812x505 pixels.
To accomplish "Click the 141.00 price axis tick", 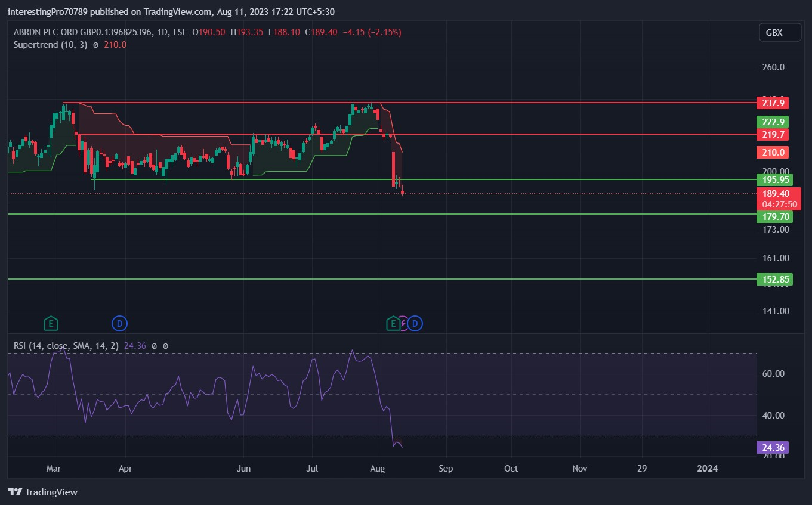I will pyautogui.click(x=776, y=311).
